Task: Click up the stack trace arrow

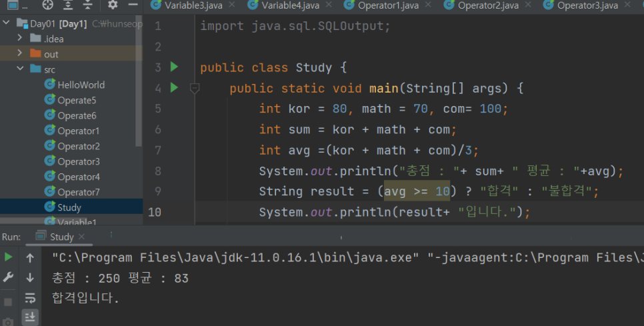Action: [x=30, y=258]
